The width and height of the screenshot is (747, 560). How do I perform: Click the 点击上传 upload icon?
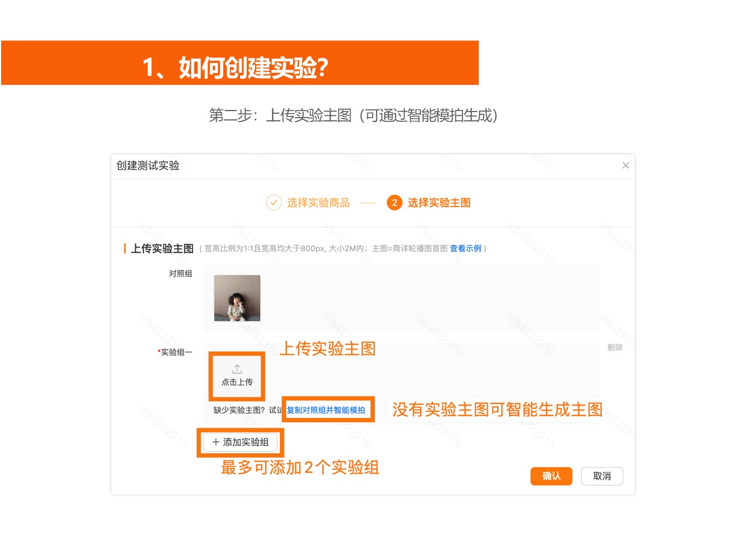tap(237, 370)
